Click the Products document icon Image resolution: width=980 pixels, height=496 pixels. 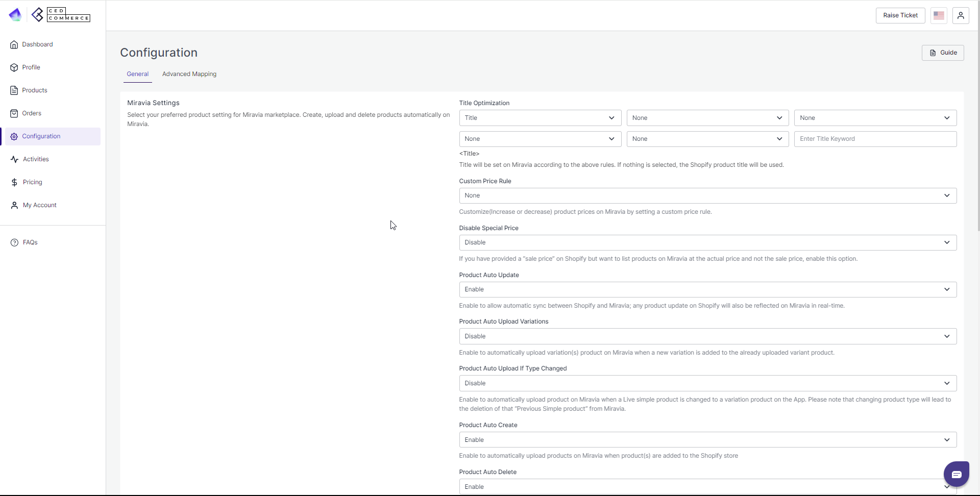[x=14, y=90]
